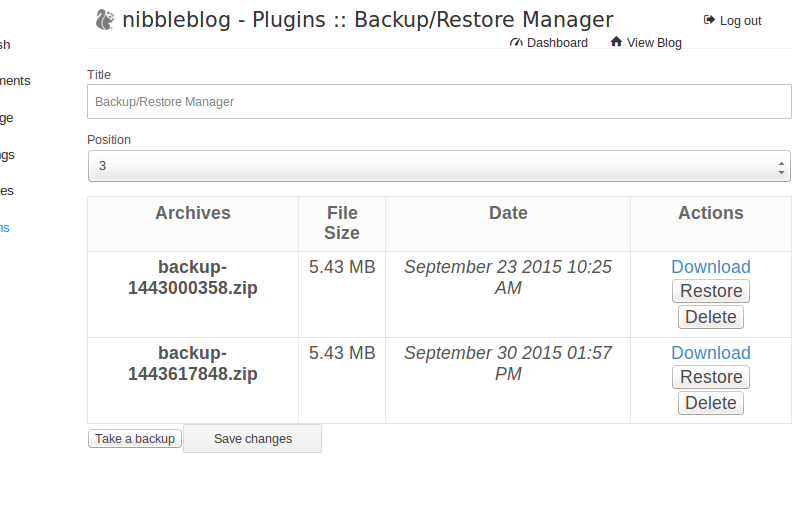Image resolution: width=800 pixels, height=516 pixels.
Task: Click the Save changes button
Action: 253,439
